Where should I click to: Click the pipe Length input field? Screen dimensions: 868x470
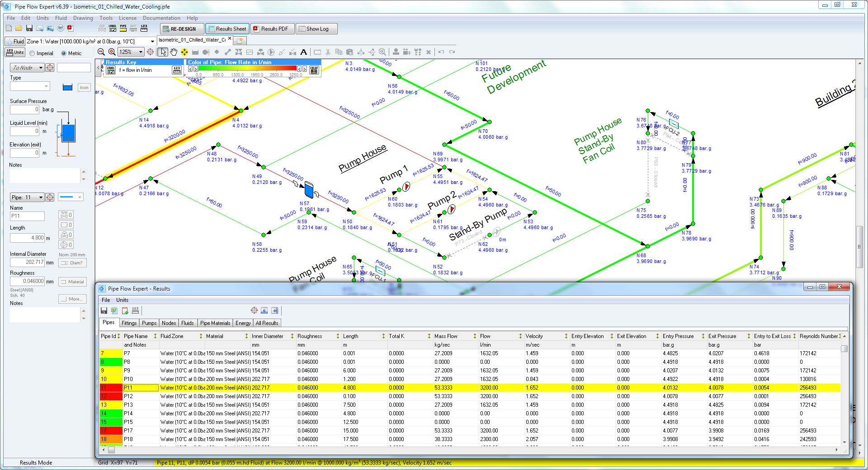pyautogui.click(x=27, y=238)
